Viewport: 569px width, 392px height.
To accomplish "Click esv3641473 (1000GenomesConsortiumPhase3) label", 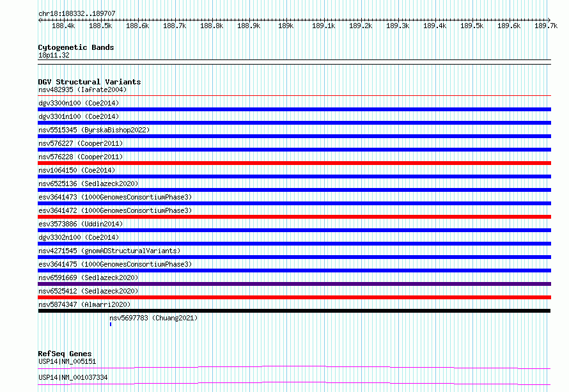I will (115, 197).
